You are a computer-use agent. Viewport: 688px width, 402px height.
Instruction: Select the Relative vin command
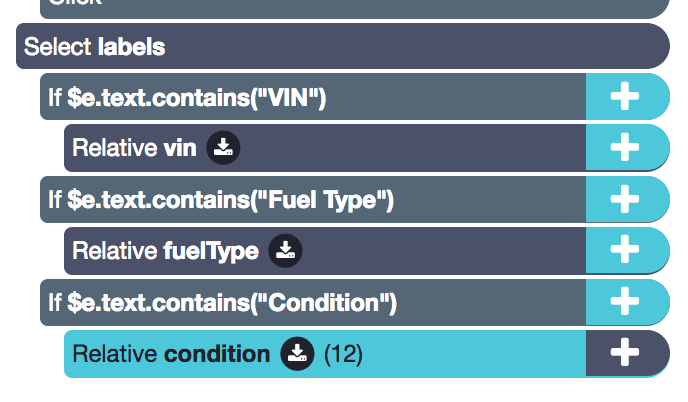click(x=325, y=147)
